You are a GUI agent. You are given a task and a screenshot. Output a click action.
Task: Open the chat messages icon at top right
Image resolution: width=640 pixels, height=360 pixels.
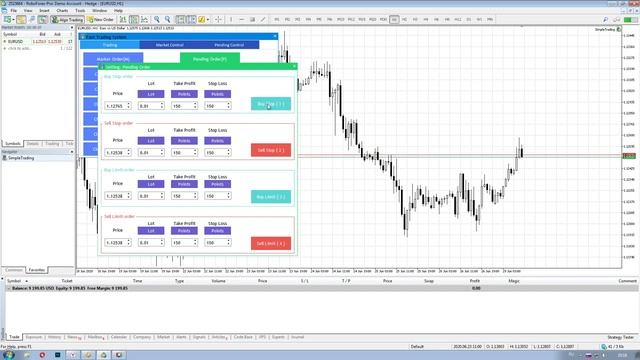[616, 19]
